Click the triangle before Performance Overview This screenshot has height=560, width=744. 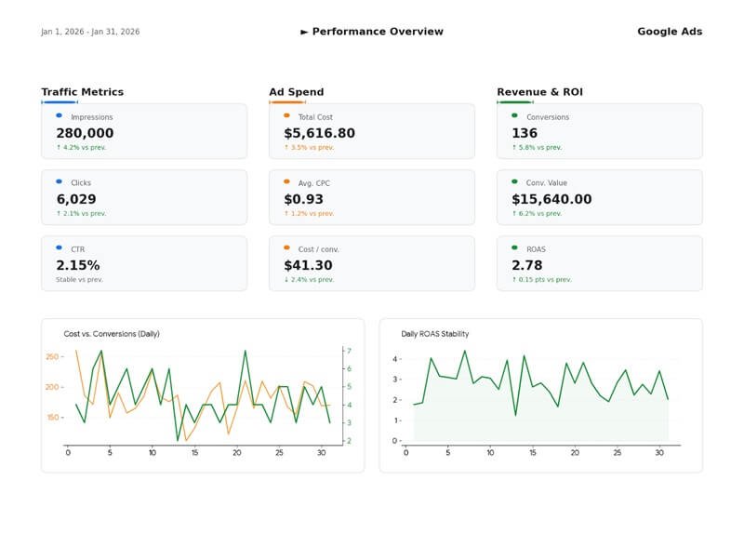[x=304, y=32]
